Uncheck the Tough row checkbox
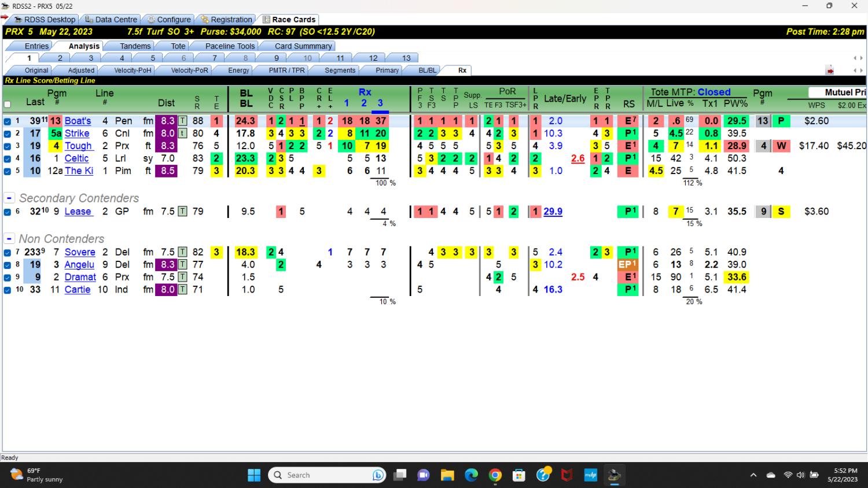868x488 pixels. (8, 146)
